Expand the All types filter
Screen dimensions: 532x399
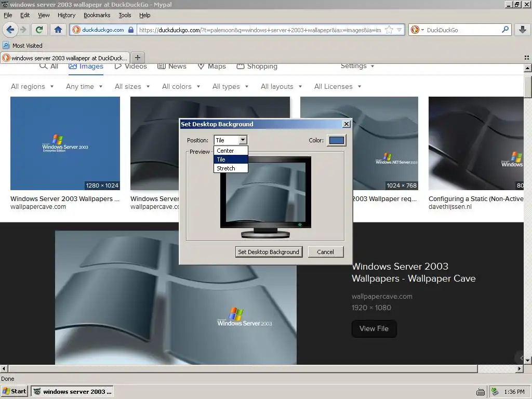pos(230,87)
